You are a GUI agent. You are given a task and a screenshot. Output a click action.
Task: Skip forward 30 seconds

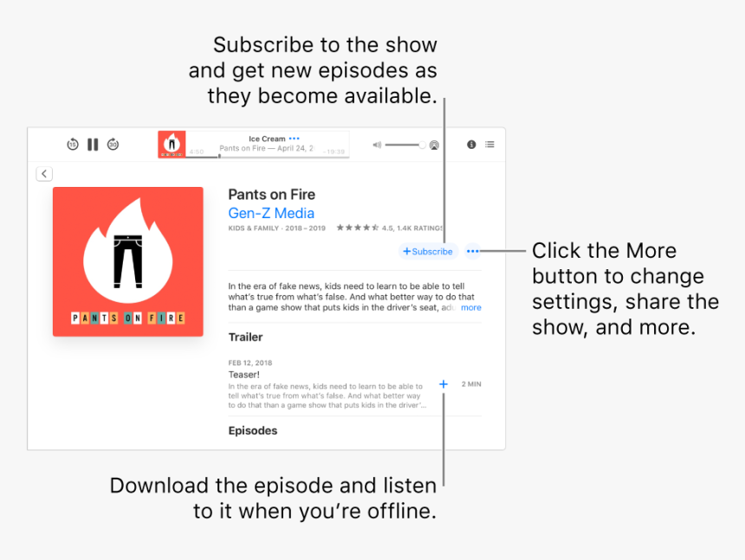(x=113, y=144)
